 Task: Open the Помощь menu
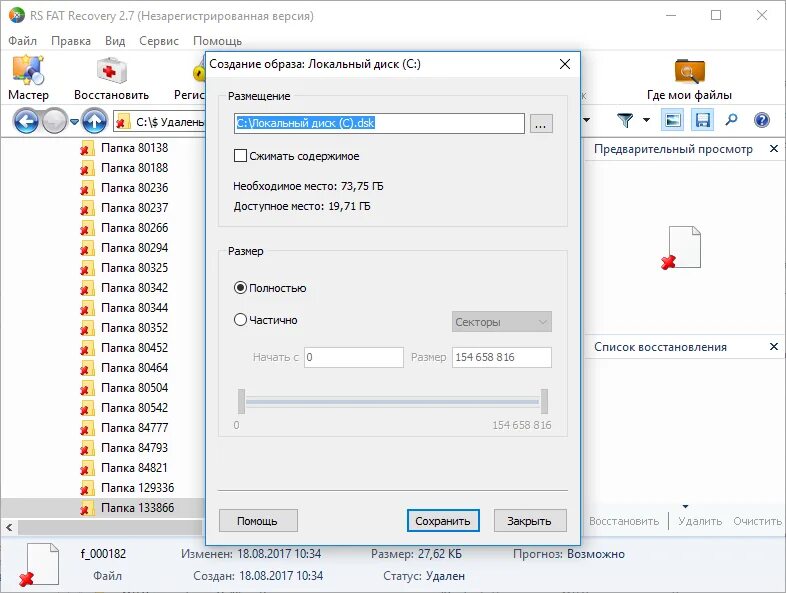pos(218,41)
